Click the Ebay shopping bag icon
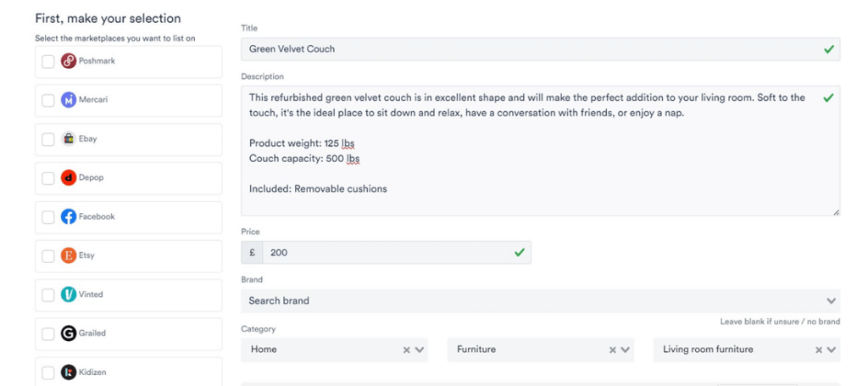This screenshot has height=386, width=868. 69,139
